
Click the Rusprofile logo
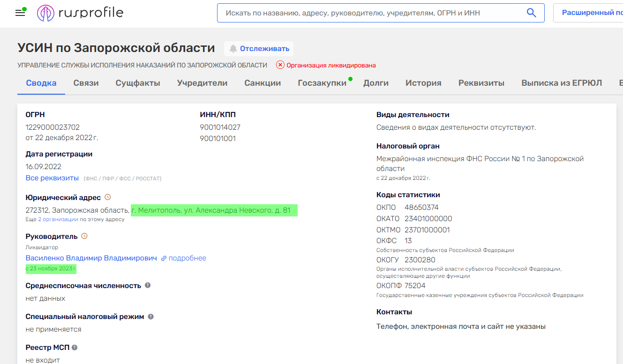(80, 13)
